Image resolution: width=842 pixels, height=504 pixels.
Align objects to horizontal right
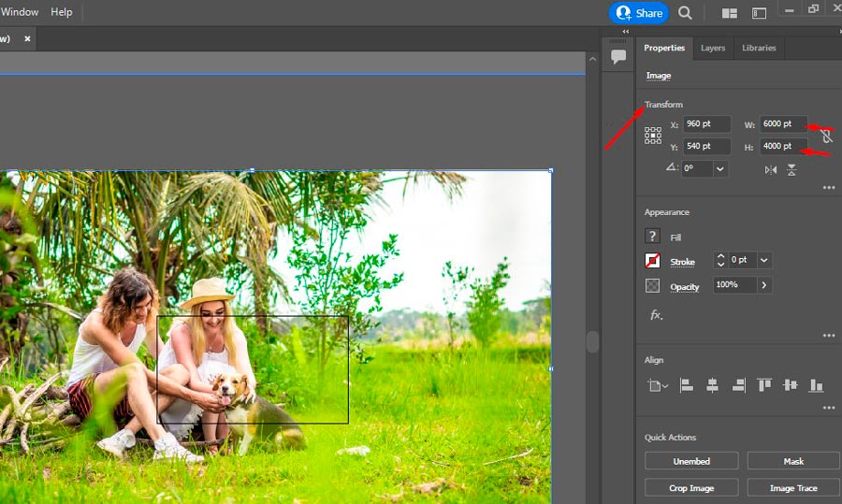738,385
